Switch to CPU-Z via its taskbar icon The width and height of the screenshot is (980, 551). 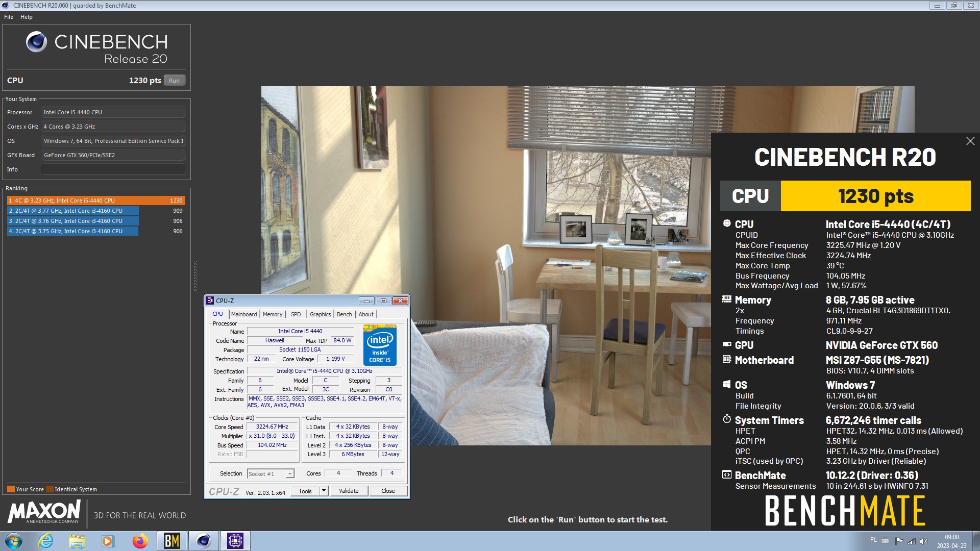pyautogui.click(x=235, y=541)
